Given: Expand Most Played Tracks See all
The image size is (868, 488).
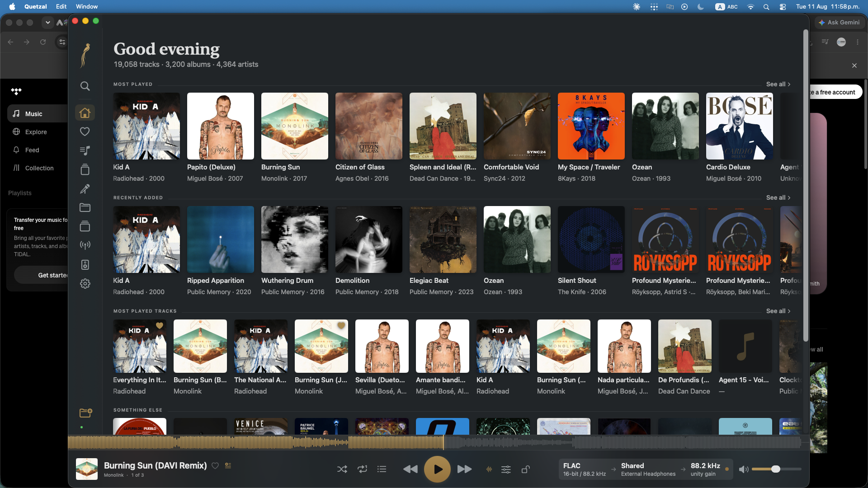Looking at the screenshot, I should tap(778, 311).
